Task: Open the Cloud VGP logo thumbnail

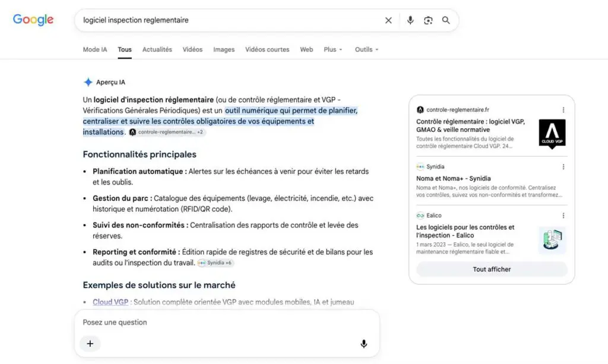Action: pos(552,134)
